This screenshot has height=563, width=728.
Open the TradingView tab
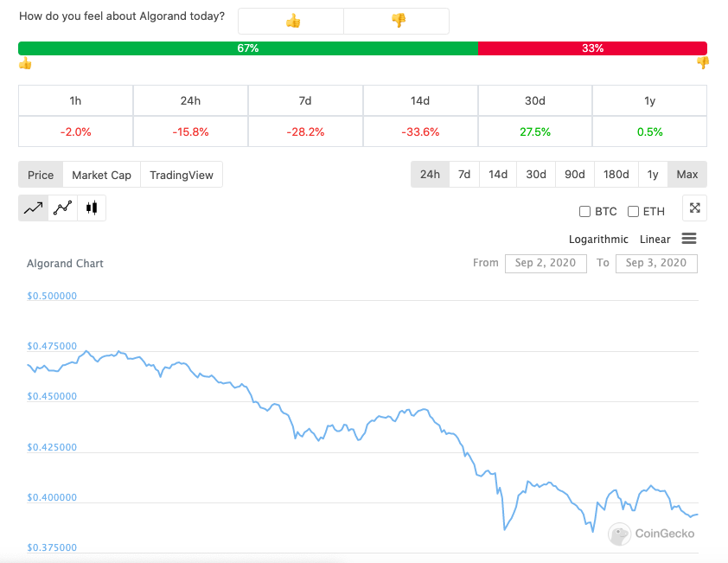182,175
